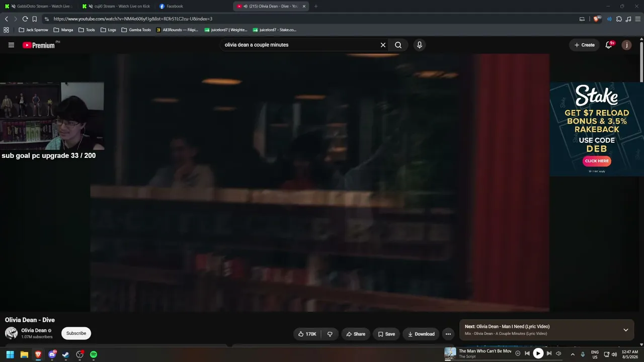Play The Man Who Can't Be Moved

[x=538, y=353]
